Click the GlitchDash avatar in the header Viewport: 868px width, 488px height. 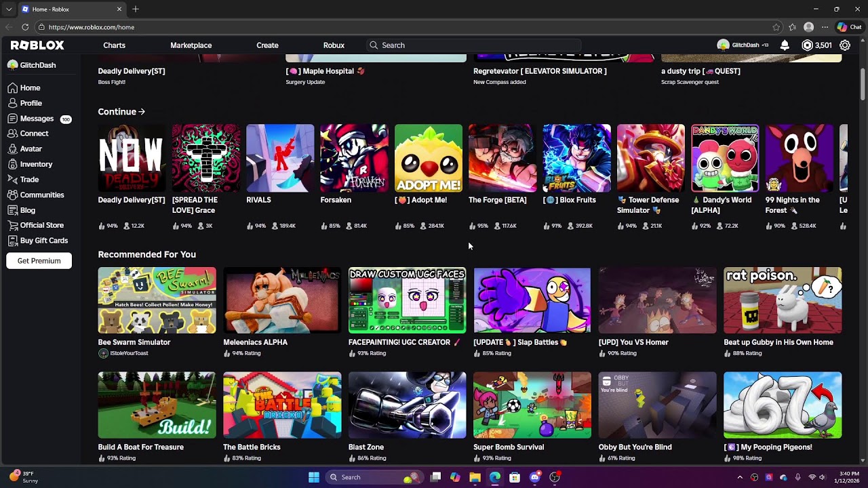coord(723,45)
